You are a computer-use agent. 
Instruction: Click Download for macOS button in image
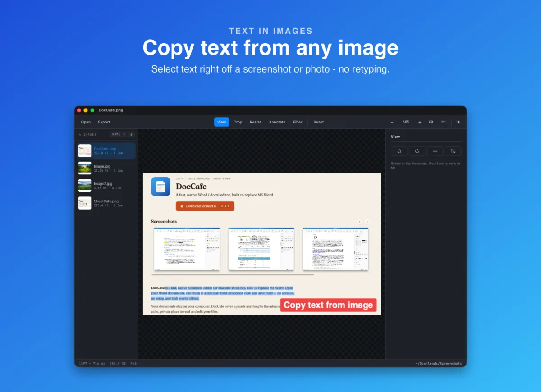point(205,206)
